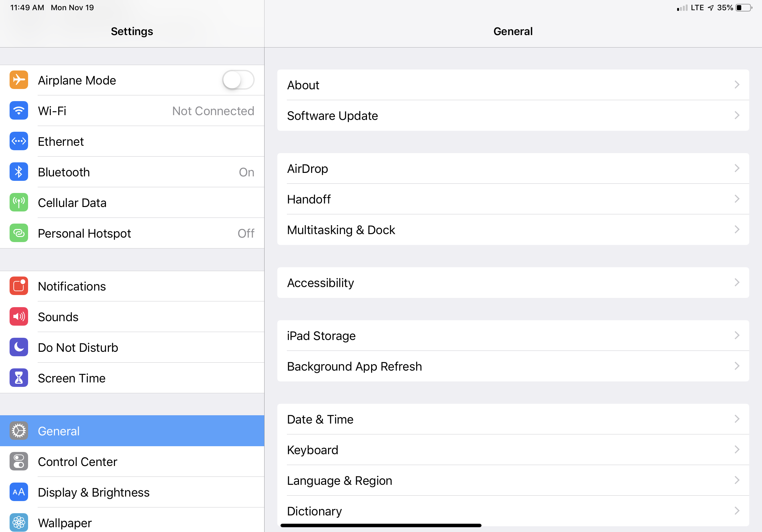
Task: Tap the 'Sounds' label
Action: (x=58, y=317)
